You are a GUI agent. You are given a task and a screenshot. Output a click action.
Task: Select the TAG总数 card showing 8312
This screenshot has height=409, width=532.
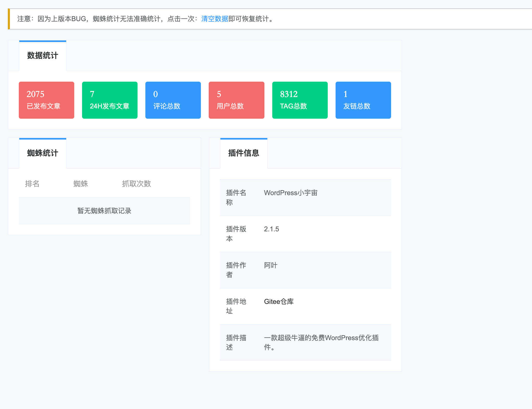point(300,100)
